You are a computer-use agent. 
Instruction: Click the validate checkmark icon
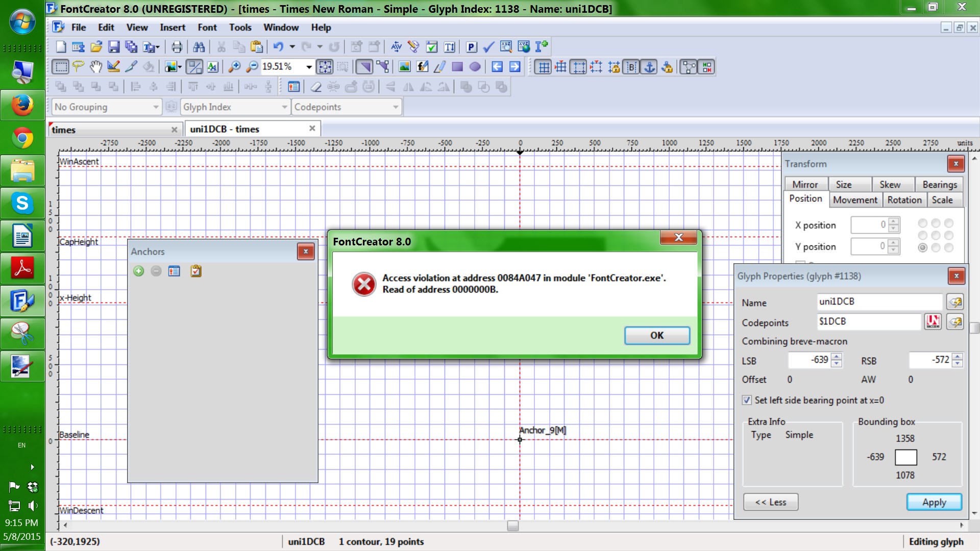(x=488, y=47)
